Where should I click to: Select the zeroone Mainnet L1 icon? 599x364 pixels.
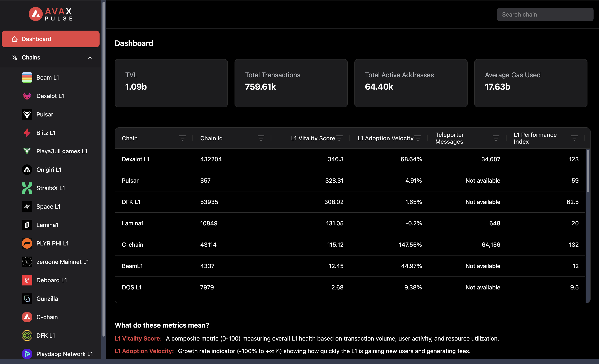pyautogui.click(x=27, y=262)
